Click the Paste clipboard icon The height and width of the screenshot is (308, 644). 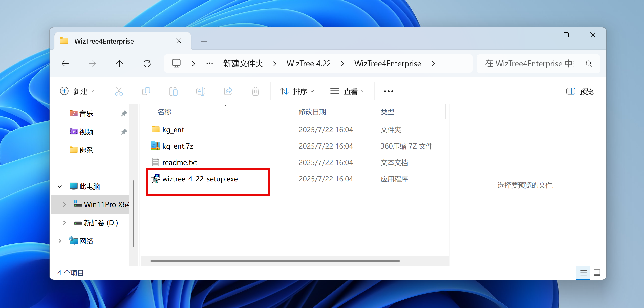click(174, 91)
